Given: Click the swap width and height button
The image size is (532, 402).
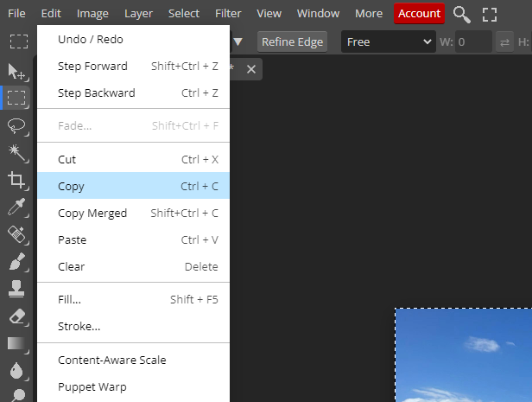Looking at the screenshot, I should tap(505, 41).
